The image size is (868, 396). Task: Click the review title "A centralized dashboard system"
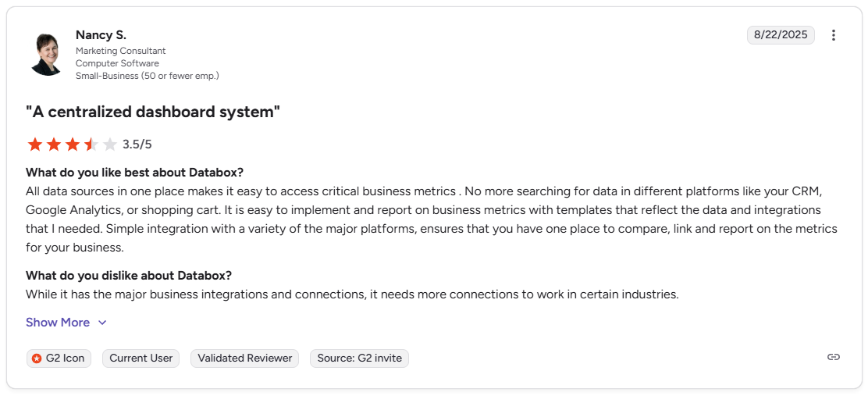(x=153, y=112)
